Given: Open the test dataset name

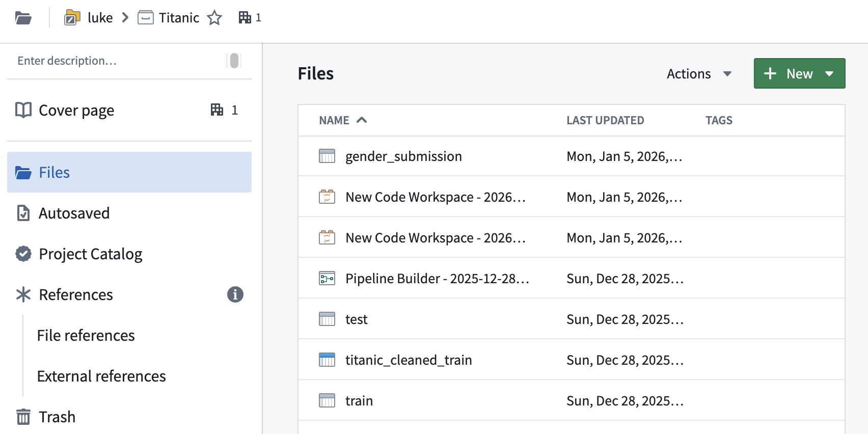Looking at the screenshot, I should point(356,319).
